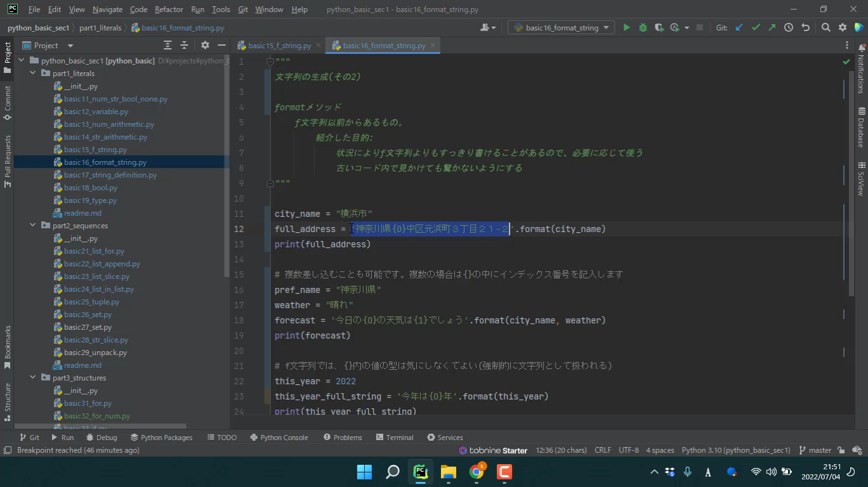This screenshot has height=487, width=868.
Task: Switch to the basic15_f_string.py tab
Action: 279,46
